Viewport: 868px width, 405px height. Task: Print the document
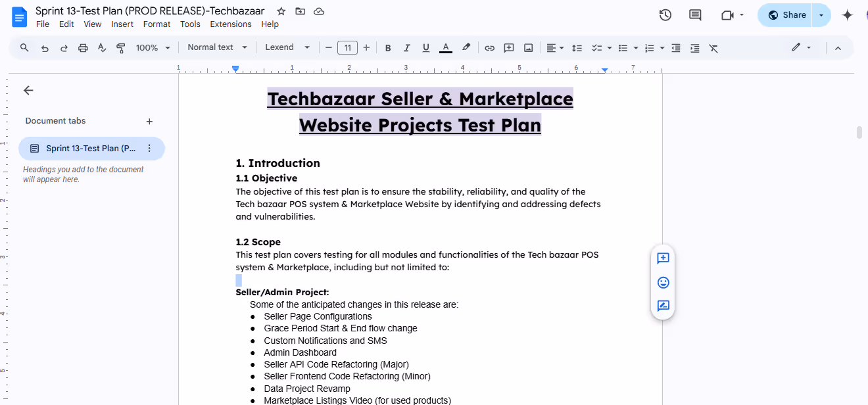pos(83,47)
